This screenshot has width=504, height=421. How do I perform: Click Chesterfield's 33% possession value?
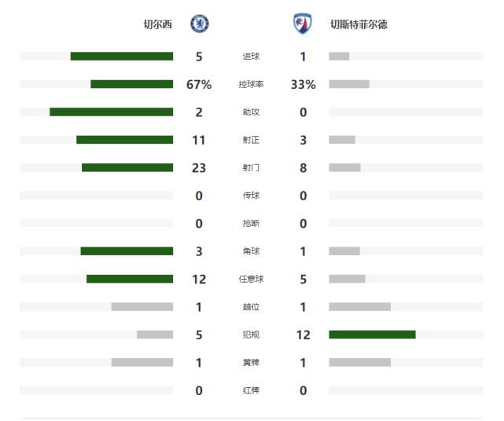click(304, 84)
